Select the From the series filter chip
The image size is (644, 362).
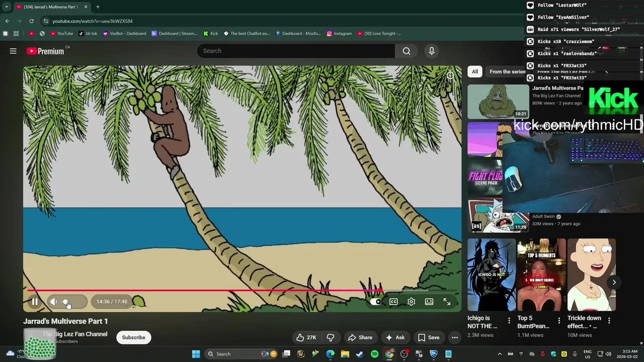click(x=507, y=71)
